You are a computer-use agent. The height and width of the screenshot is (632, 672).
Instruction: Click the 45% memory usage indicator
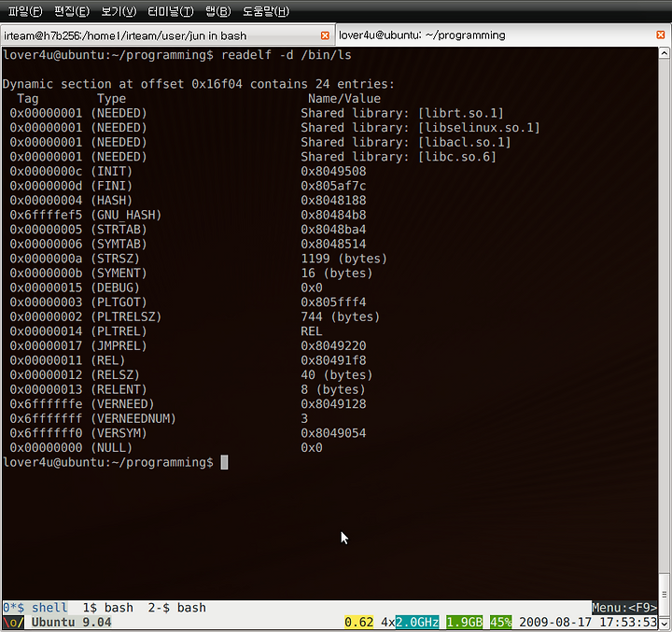(500, 622)
